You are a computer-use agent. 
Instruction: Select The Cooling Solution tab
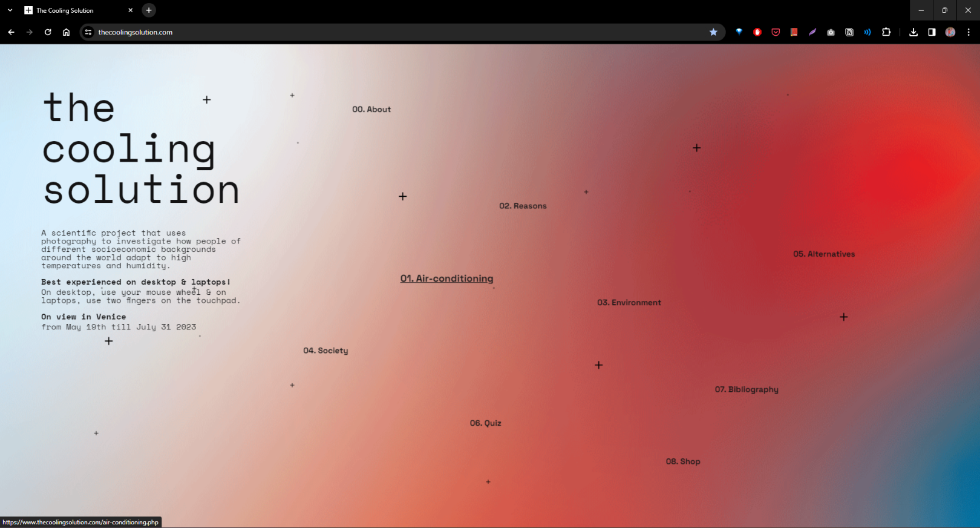[x=79, y=10]
